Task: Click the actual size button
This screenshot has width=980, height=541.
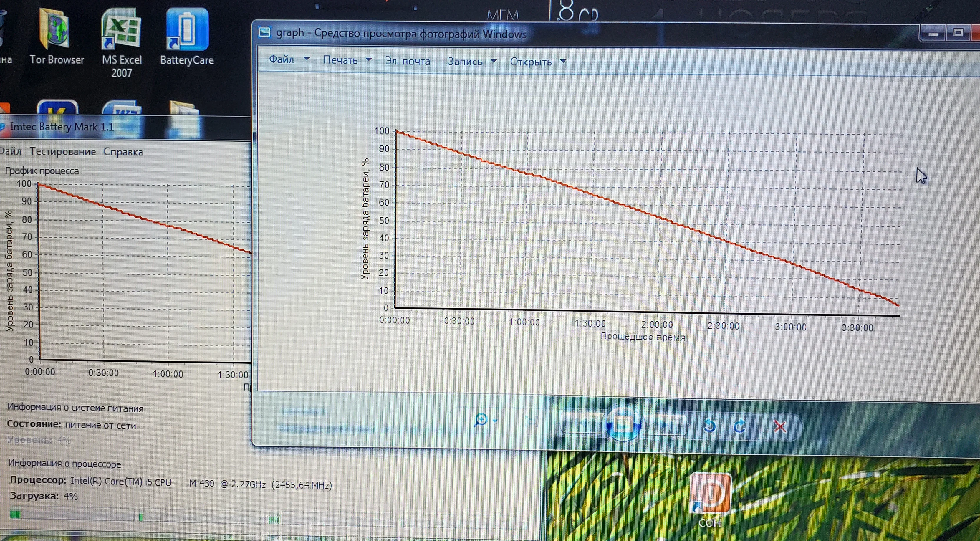Action: pos(532,421)
